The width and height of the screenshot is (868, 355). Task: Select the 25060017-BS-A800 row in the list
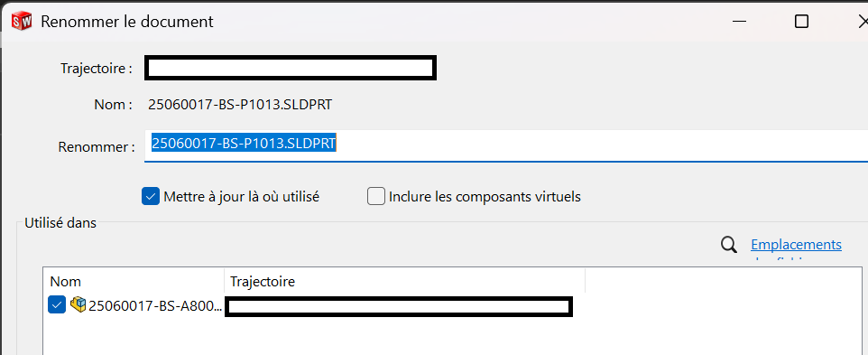click(x=310, y=305)
